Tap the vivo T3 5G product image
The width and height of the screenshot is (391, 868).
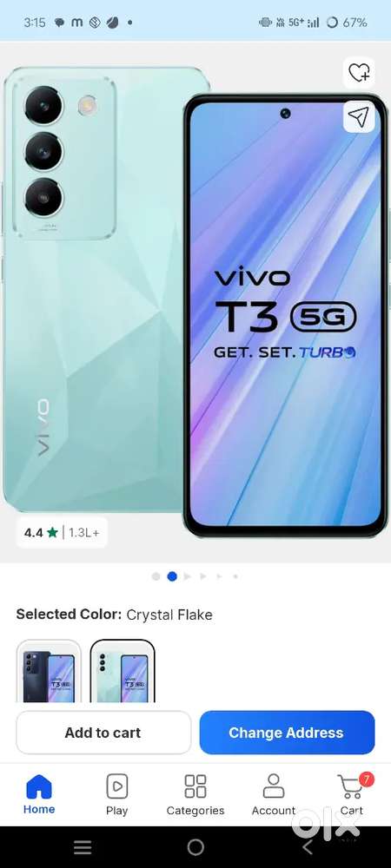point(195,302)
